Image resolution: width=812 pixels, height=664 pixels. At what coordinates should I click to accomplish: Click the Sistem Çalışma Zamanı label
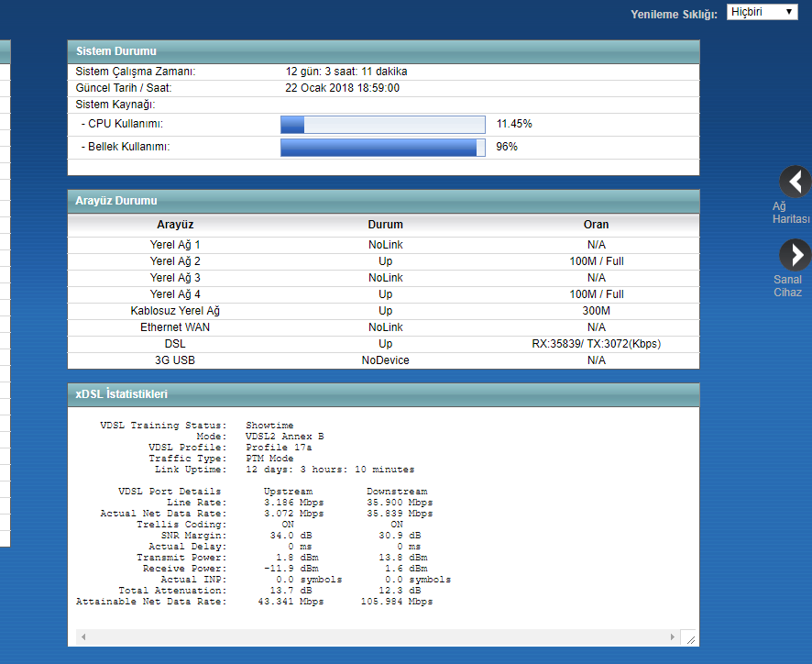pos(136,72)
